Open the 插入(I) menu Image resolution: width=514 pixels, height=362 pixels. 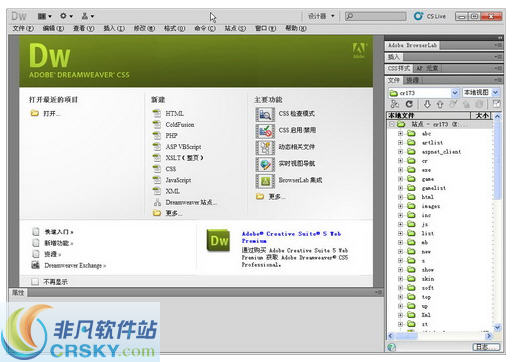point(114,28)
